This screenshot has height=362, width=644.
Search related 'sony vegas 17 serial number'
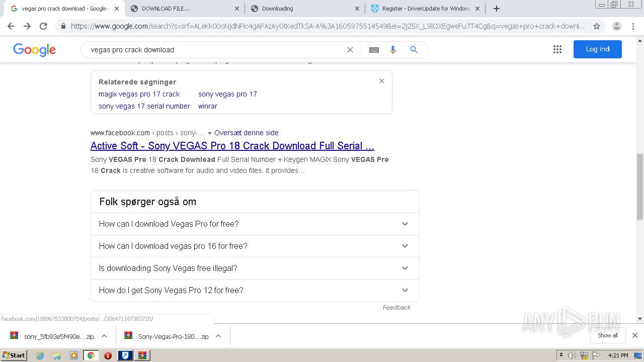pyautogui.click(x=144, y=106)
